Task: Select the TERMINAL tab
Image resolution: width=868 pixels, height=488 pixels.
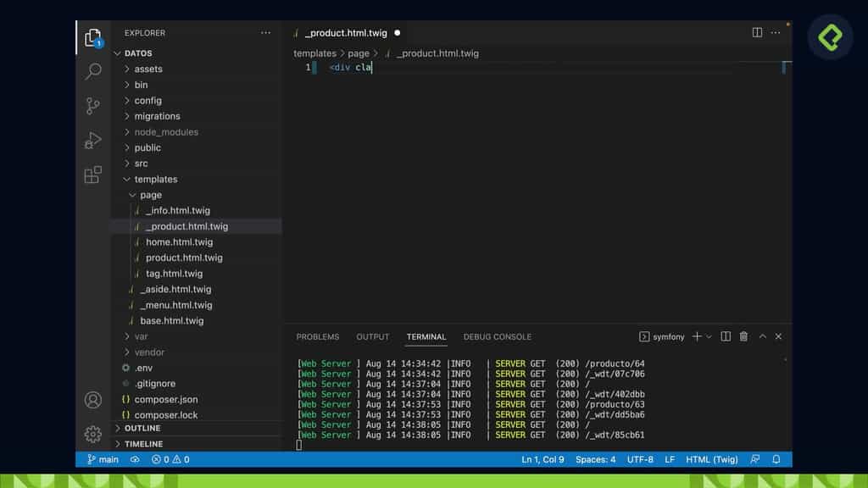Action: coord(426,336)
